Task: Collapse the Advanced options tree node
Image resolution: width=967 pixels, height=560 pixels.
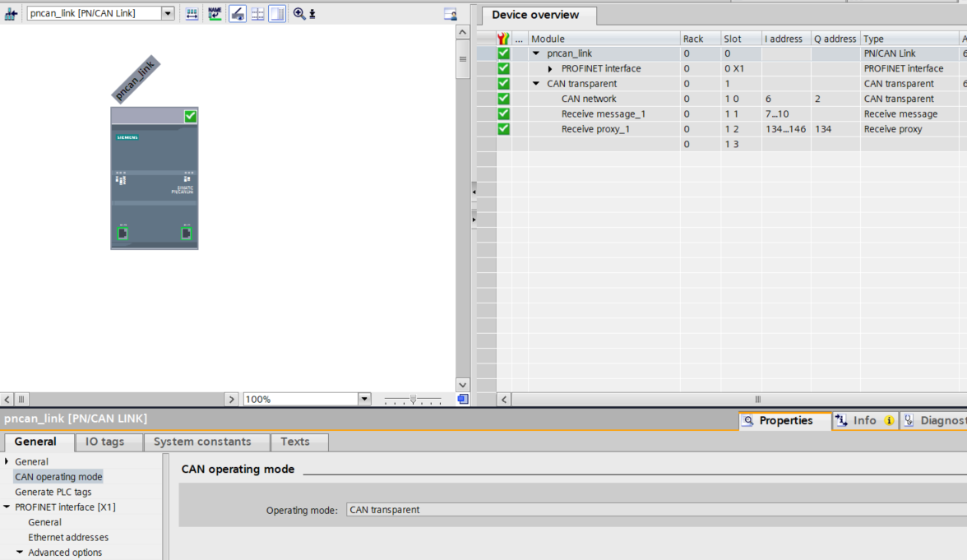Action: pyautogui.click(x=20, y=552)
